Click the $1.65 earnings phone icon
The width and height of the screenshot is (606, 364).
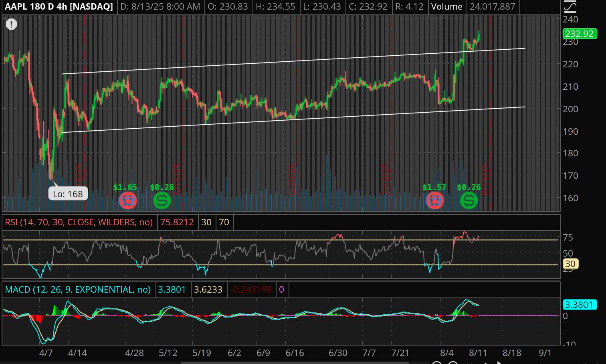coord(128,200)
